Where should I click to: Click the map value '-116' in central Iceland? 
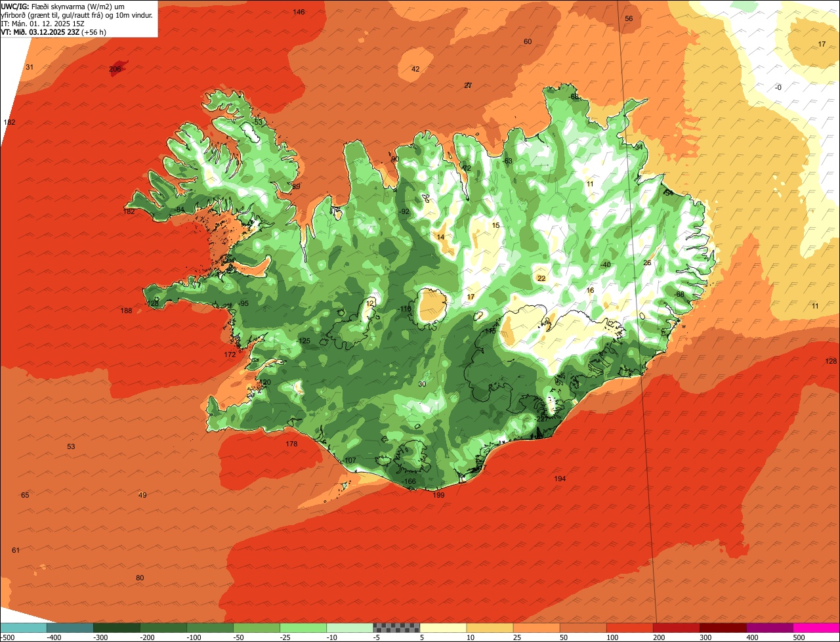(405, 309)
